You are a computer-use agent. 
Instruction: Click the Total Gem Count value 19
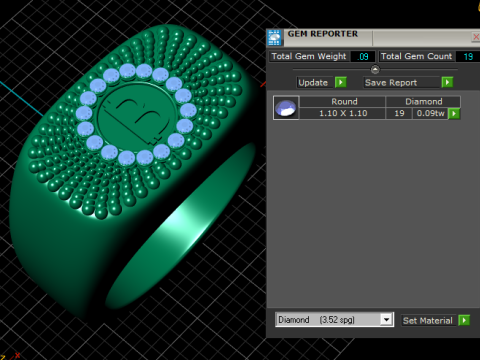point(468,56)
